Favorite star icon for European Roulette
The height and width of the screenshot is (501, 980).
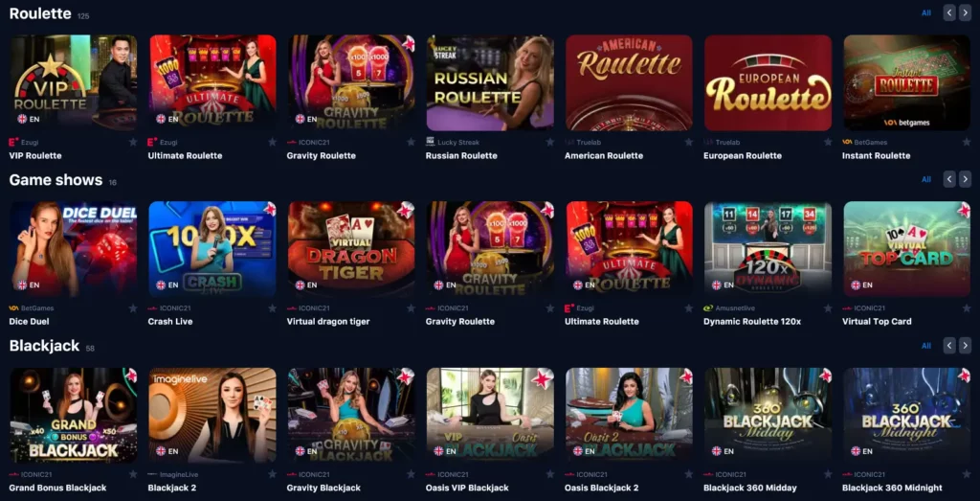coord(828,143)
